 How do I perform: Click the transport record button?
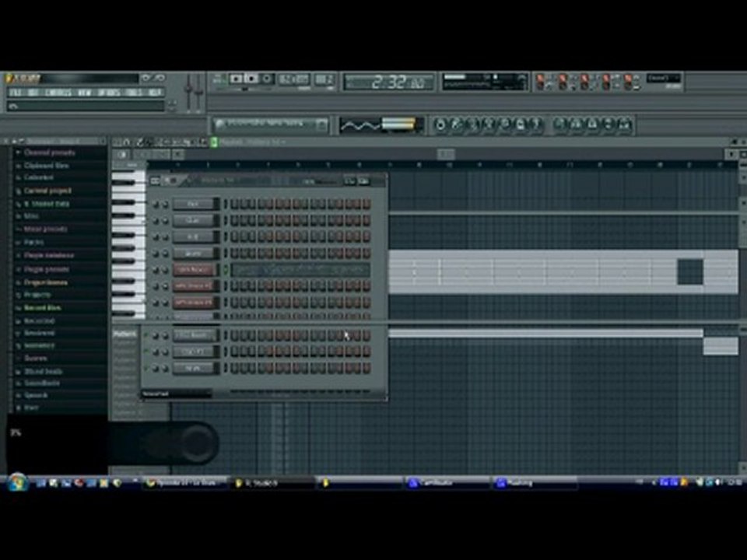[267, 79]
